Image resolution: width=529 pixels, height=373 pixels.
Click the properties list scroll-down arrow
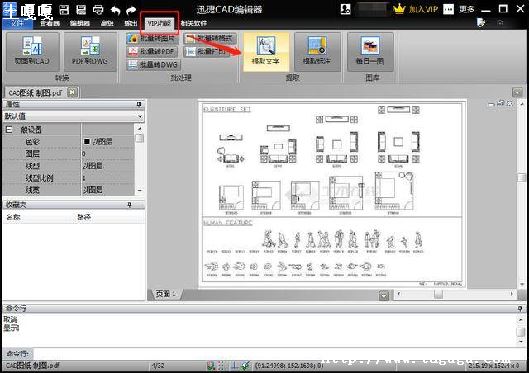coord(139,191)
